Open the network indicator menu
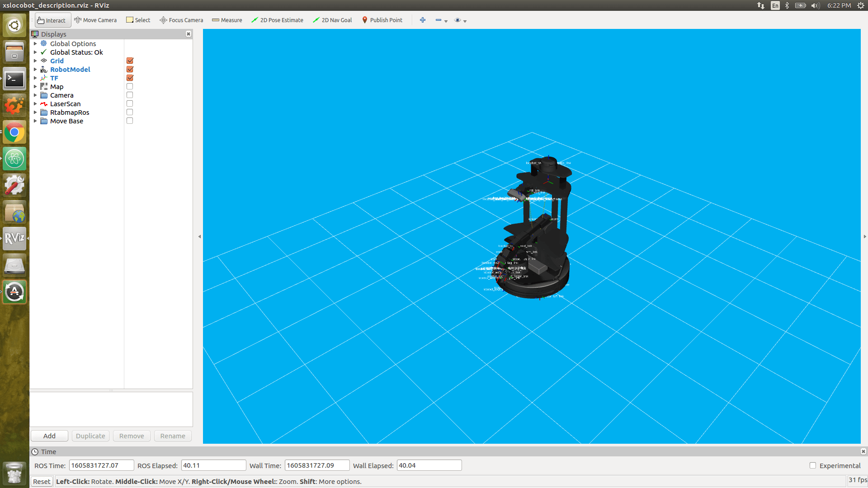Viewport: 868px width, 488px height. [x=761, y=5]
